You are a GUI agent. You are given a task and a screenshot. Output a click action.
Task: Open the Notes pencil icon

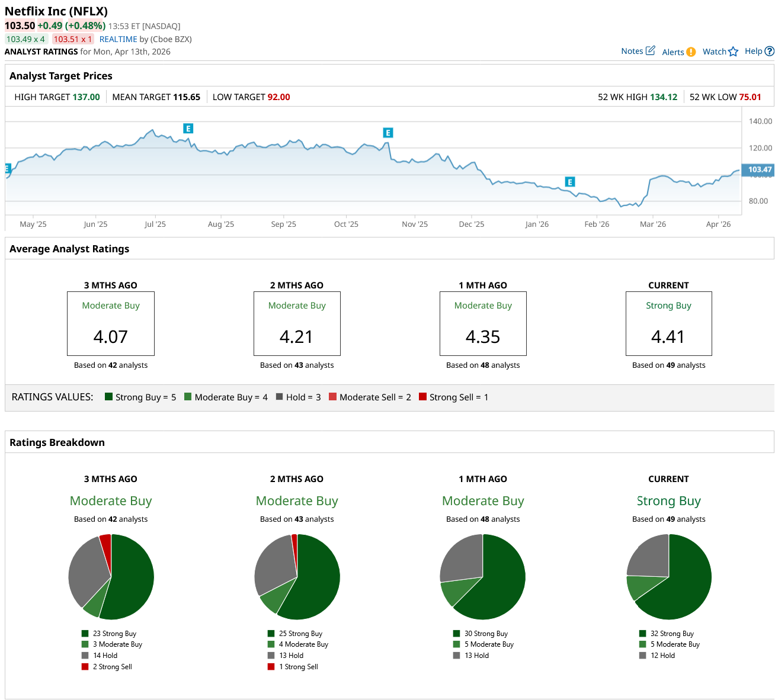click(x=650, y=51)
